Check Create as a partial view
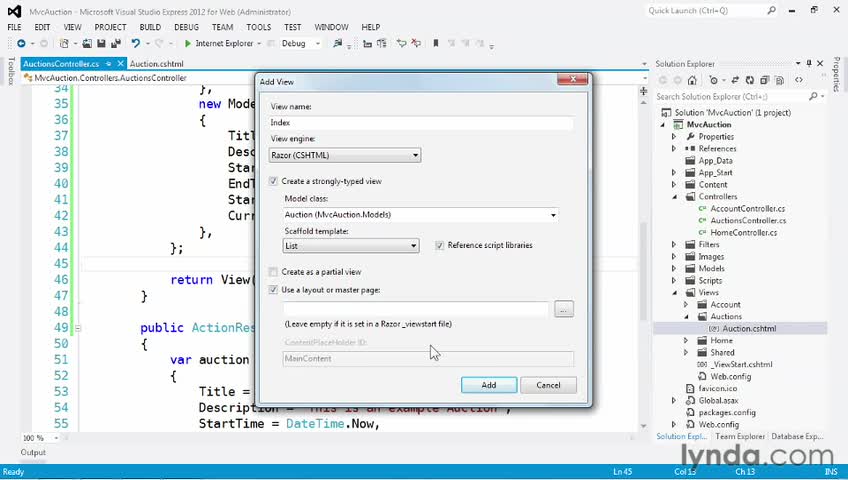This screenshot has width=848, height=480. pos(273,272)
